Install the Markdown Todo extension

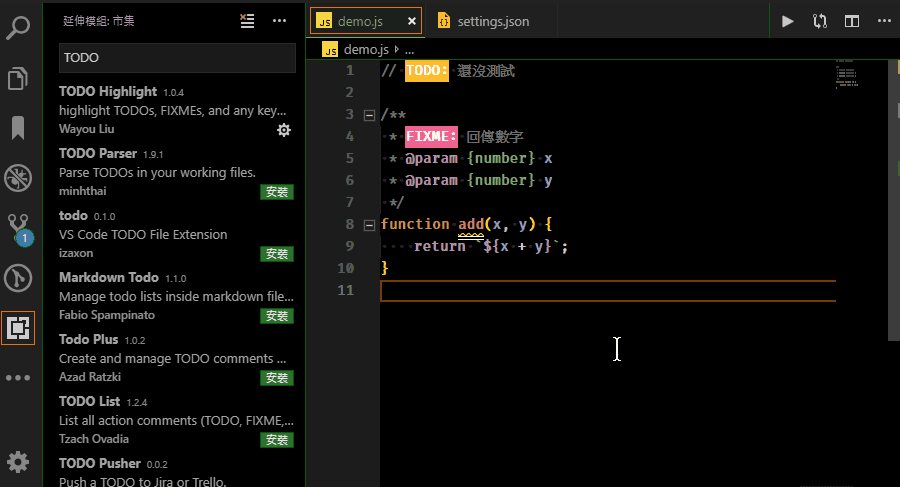pyautogui.click(x=277, y=316)
